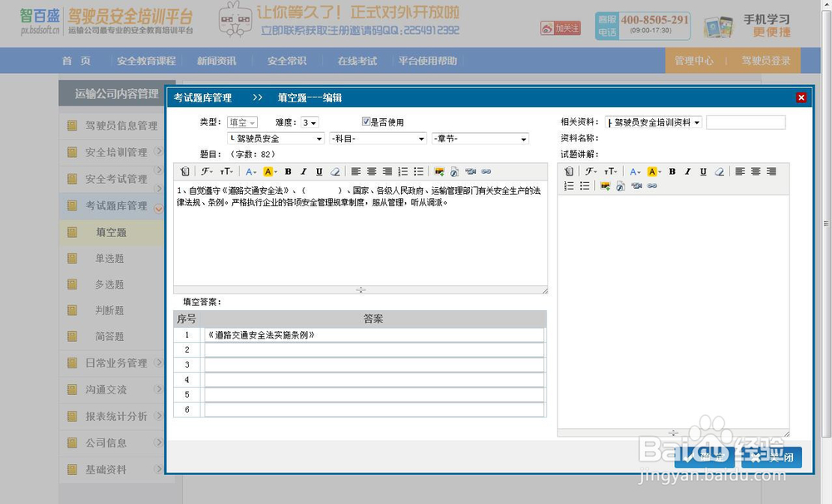Insert numbered list in explanation editor
The height and width of the screenshot is (504, 832).
click(x=569, y=185)
